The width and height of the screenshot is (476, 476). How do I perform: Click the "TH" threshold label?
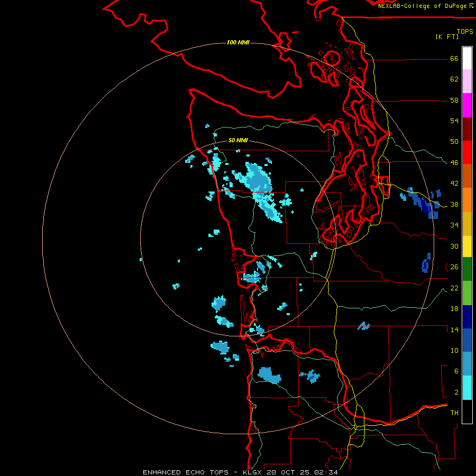point(454,413)
